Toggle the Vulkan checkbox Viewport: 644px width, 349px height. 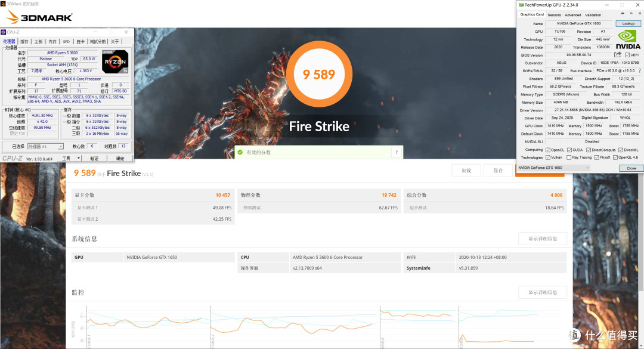548,157
